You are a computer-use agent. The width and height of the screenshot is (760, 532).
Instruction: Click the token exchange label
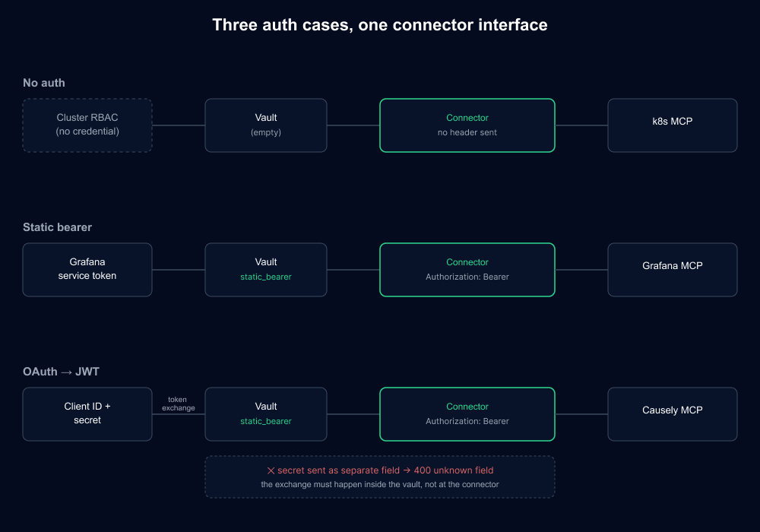point(179,404)
